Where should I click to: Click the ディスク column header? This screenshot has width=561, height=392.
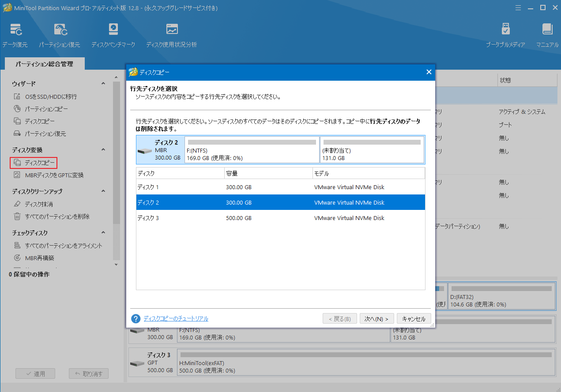point(180,173)
